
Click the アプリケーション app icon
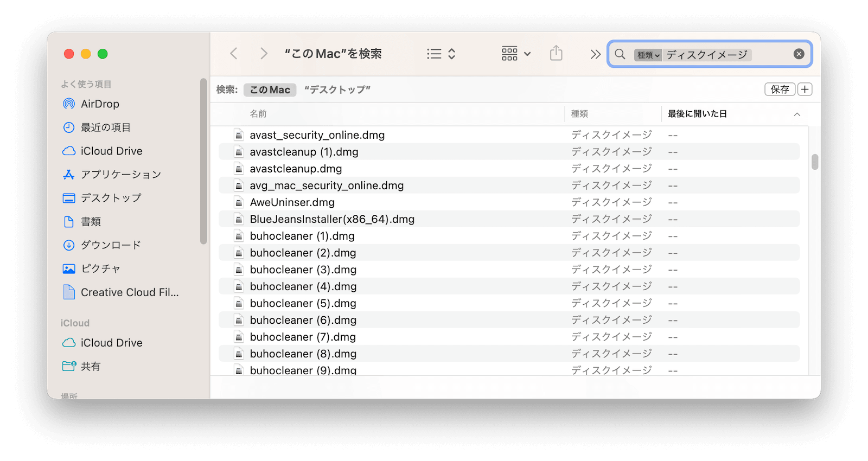[x=69, y=175]
